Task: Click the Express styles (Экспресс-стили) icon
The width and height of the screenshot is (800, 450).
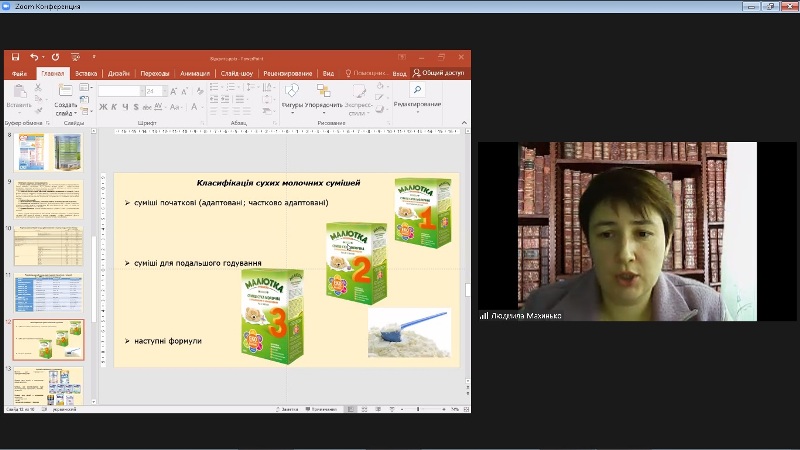Action: pos(359,92)
